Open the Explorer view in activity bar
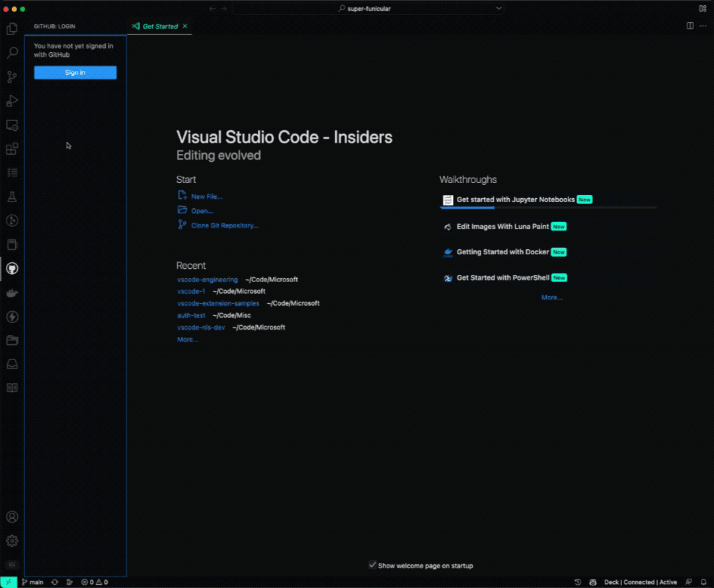This screenshot has height=588, width=714. (x=13, y=29)
